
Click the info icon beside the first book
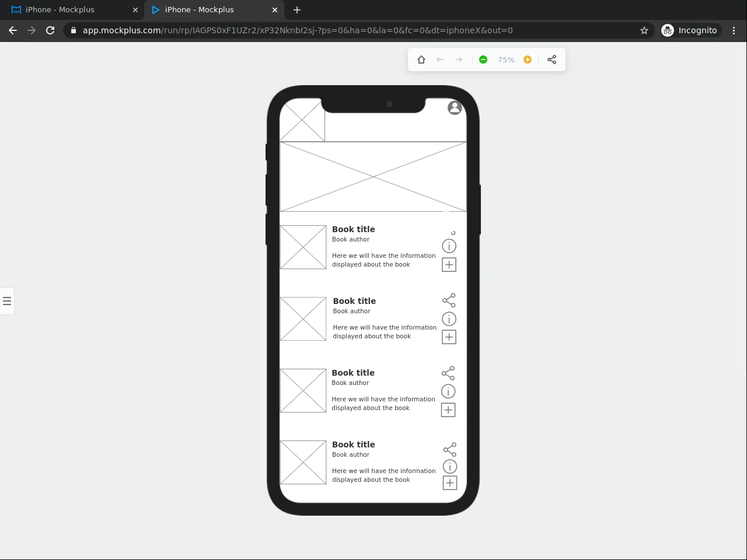(449, 246)
